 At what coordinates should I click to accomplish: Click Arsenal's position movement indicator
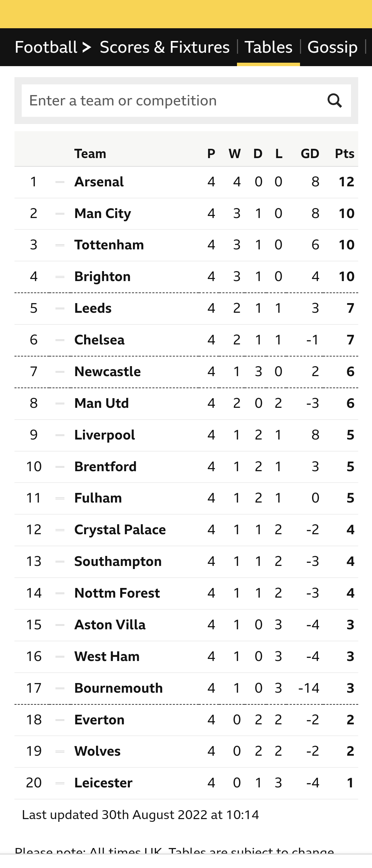tap(60, 182)
